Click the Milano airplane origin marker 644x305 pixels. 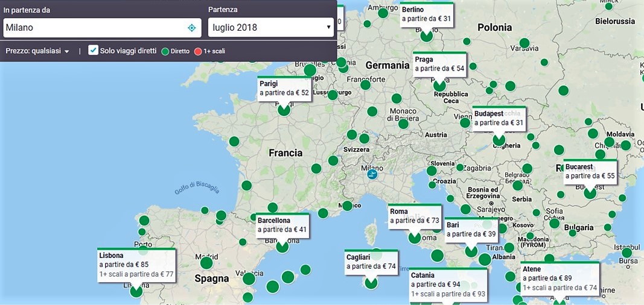pyautogui.click(x=372, y=174)
